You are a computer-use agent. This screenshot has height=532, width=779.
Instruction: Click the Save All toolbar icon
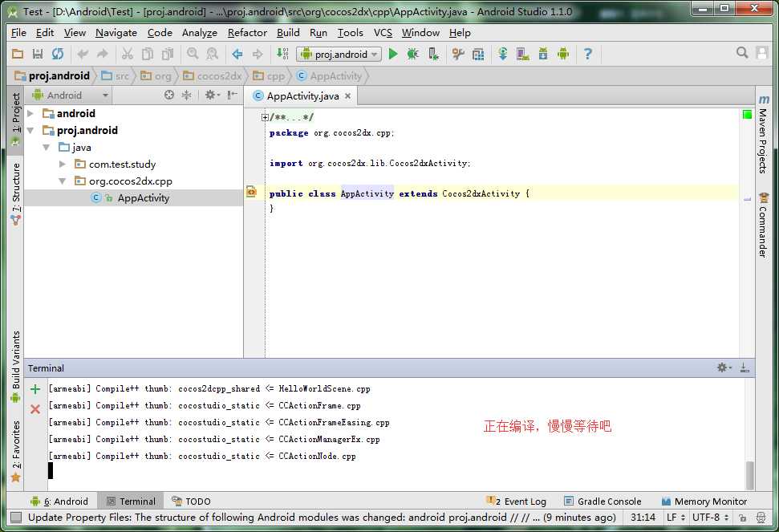pyautogui.click(x=37, y=54)
